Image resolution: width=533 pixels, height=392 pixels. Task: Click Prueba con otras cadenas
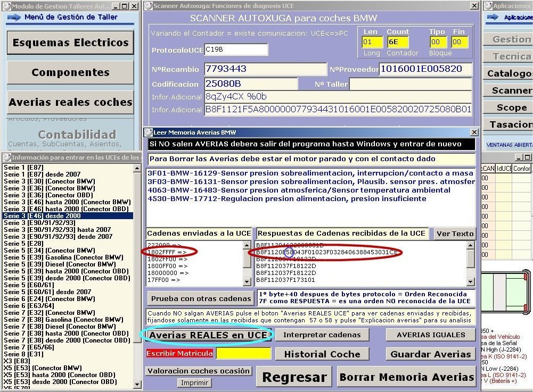[201, 298]
